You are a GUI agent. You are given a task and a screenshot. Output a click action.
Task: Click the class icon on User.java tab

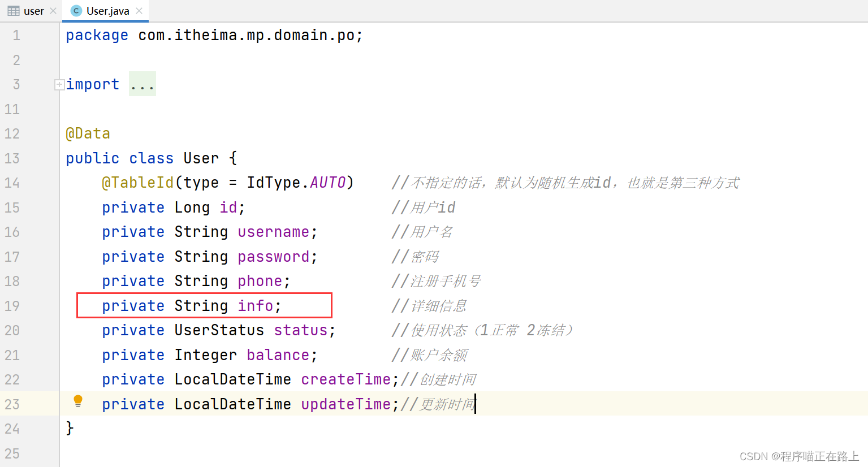(x=77, y=11)
